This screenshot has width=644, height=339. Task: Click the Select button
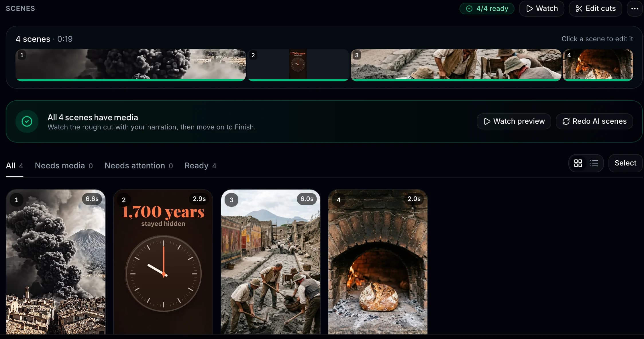click(625, 163)
